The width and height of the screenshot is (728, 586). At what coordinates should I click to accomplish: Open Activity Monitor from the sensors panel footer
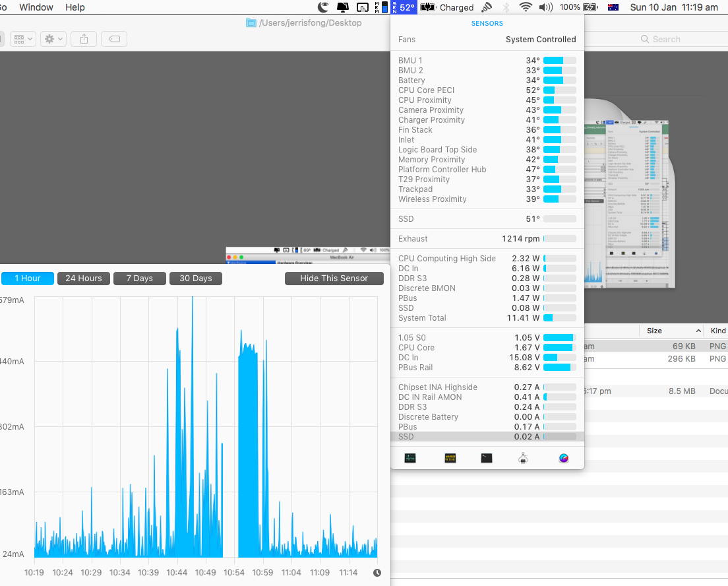(410, 458)
